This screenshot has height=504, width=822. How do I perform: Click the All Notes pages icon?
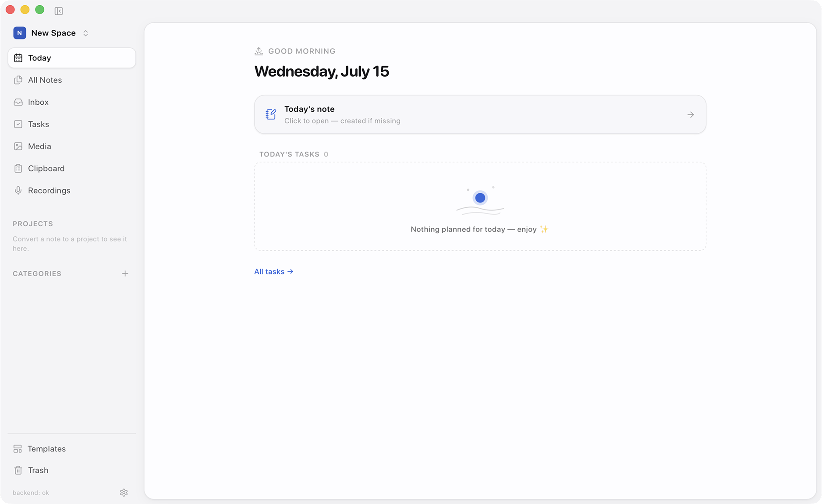[x=18, y=80]
